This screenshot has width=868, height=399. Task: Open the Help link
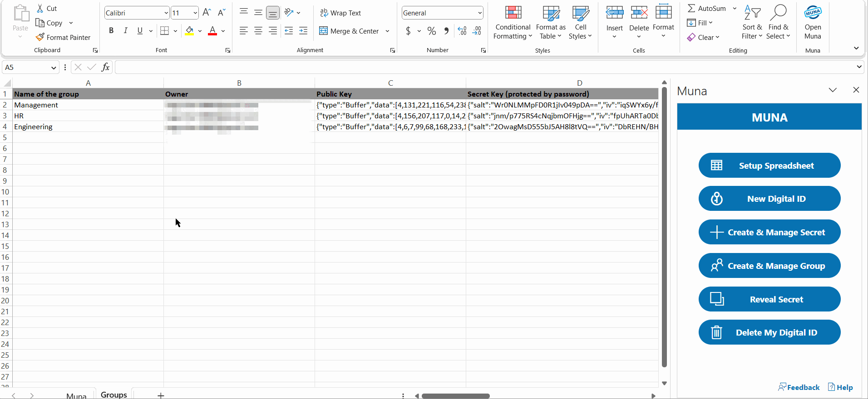(x=840, y=387)
